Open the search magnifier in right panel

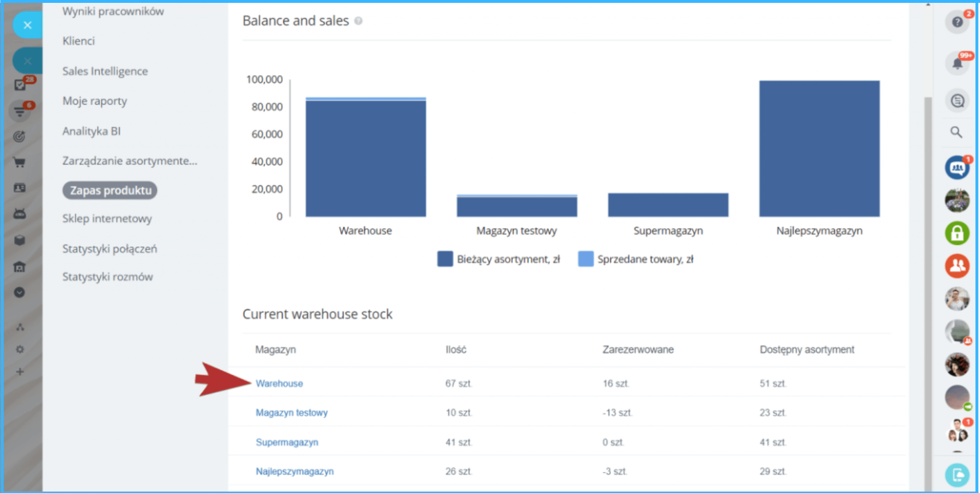956,132
